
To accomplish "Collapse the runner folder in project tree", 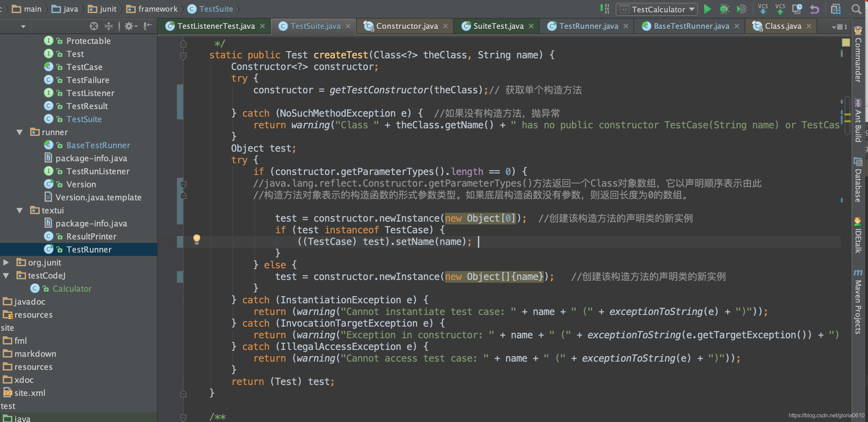I will tap(20, 132).
